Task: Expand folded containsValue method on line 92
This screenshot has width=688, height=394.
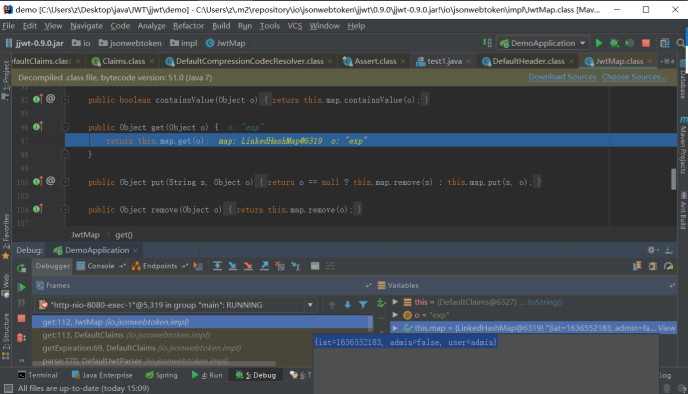Action: coord(65,100)
